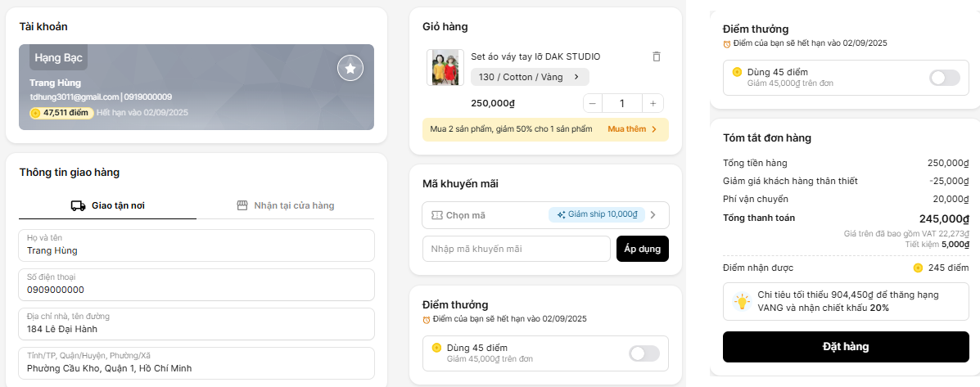Click the Nhập mã khuyến mãi input field

(x=517, y=249)
